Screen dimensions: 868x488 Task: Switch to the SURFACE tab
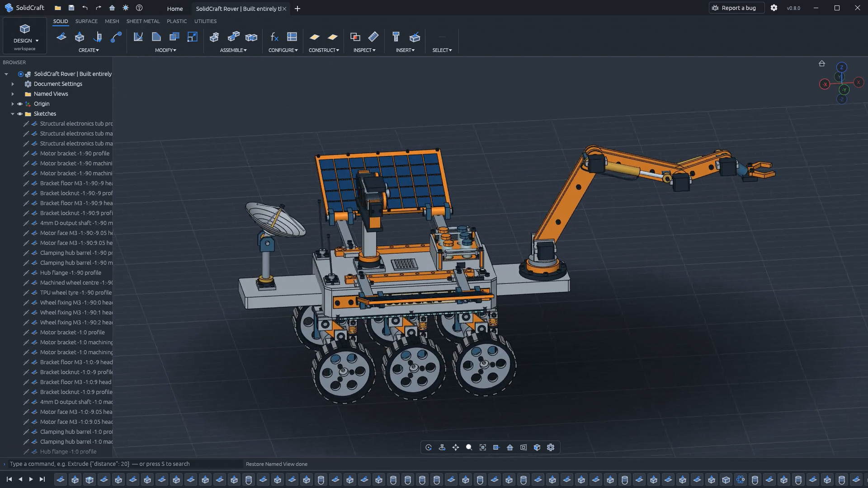point(86,21)
